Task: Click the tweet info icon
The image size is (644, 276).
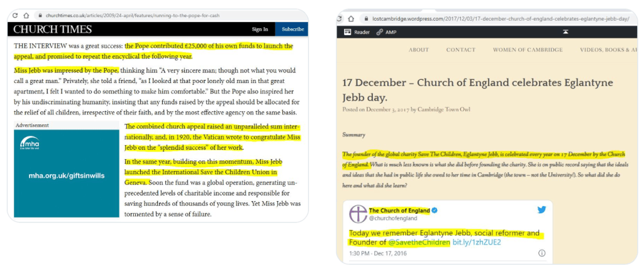Action: [x=541, y=253]
